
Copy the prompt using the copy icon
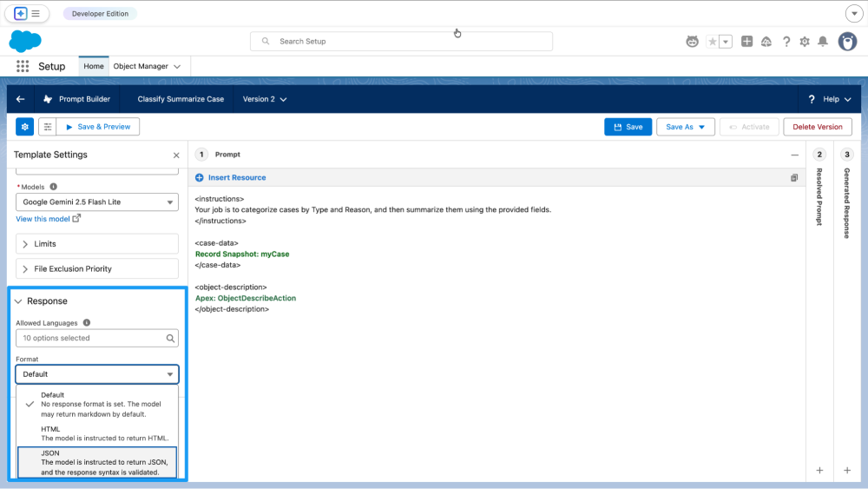pos(793,178)
